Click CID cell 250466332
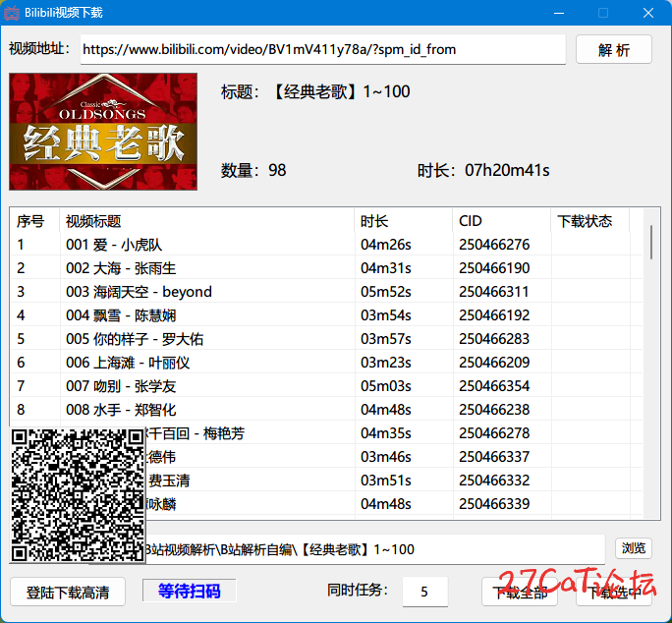Viewport: 672px width, 623px height. tap(494, 481)
